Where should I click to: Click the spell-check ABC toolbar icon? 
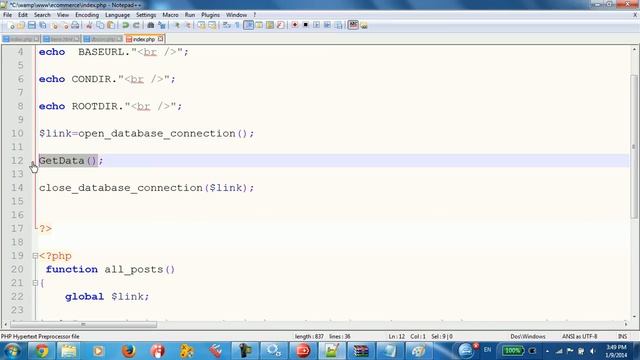click(353, 25)
